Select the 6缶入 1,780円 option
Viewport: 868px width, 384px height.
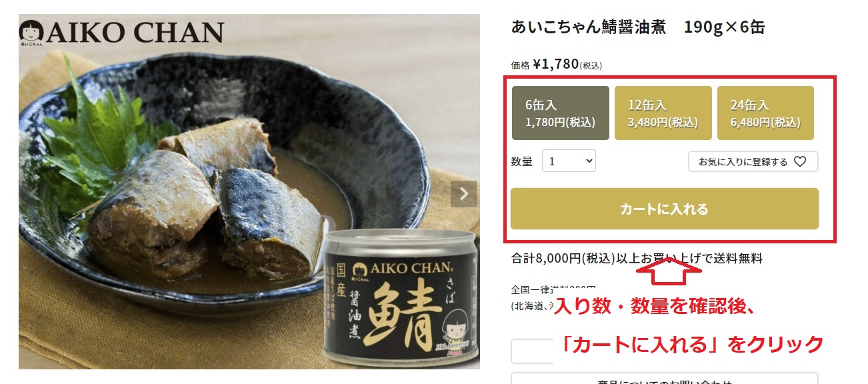point(561,113)
